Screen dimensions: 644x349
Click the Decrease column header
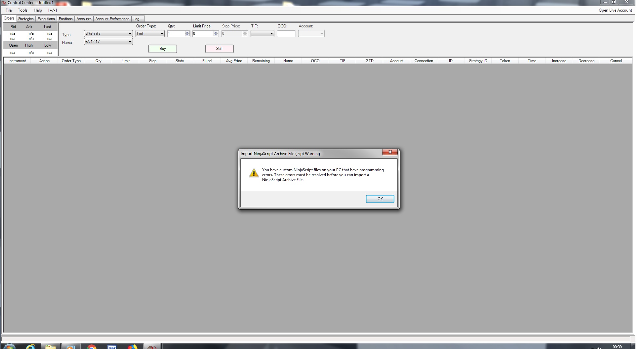click(x=586, y=61)
